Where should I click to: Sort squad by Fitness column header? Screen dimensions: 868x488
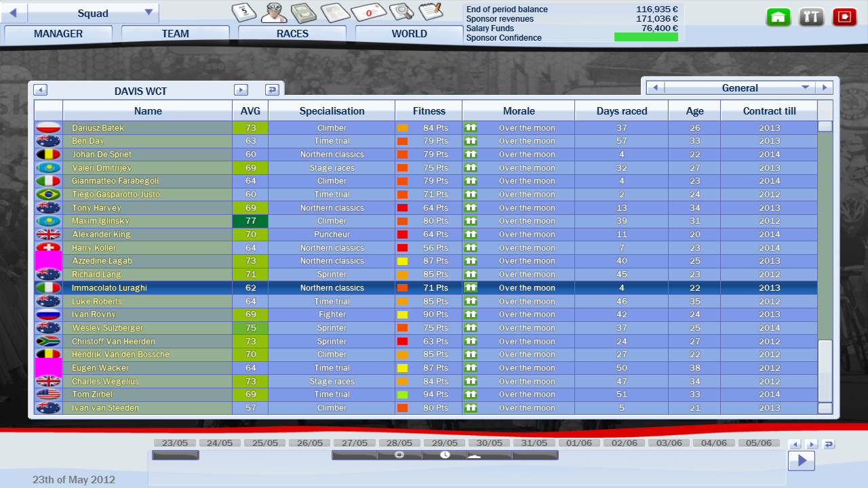[429, 111]
